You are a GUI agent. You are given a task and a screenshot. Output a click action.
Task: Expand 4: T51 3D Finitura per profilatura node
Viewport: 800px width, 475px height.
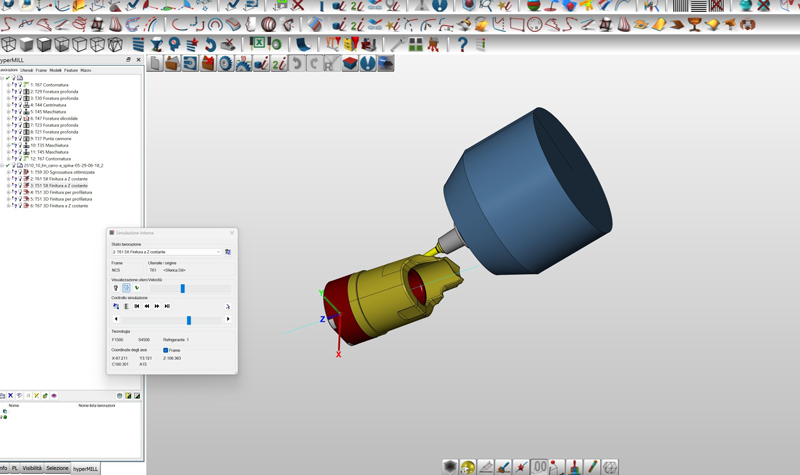point(9,192)
